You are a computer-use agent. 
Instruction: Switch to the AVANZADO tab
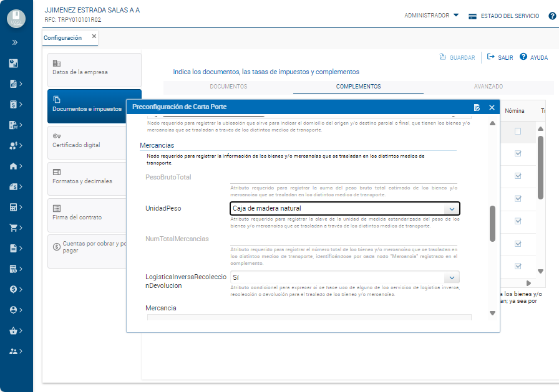(488, 87)
